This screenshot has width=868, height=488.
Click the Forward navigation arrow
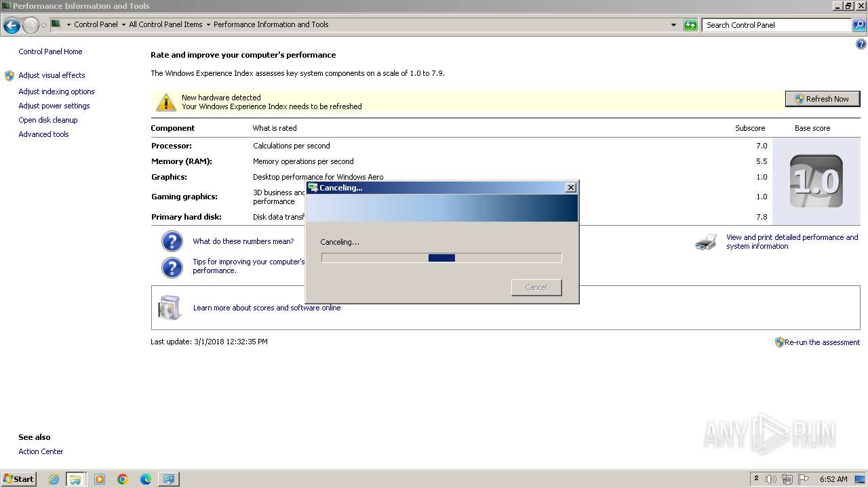[x=31, y=26]
